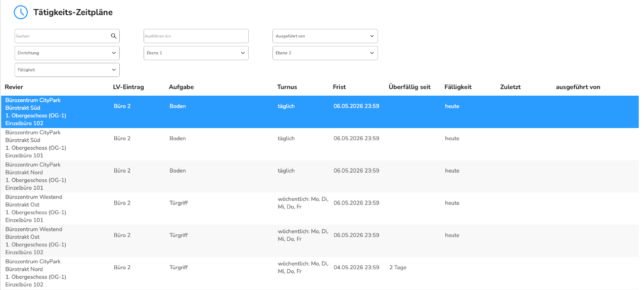Click täglich in the CityPark Nord row
The height and width of the screenshot is (290, 644).
pos(286,171)
